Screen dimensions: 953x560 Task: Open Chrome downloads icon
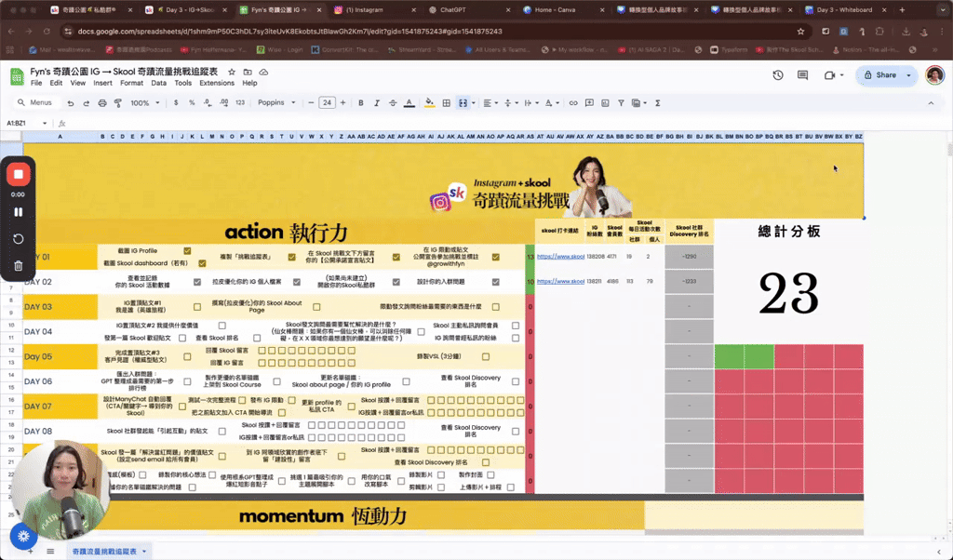pos(906,32)
